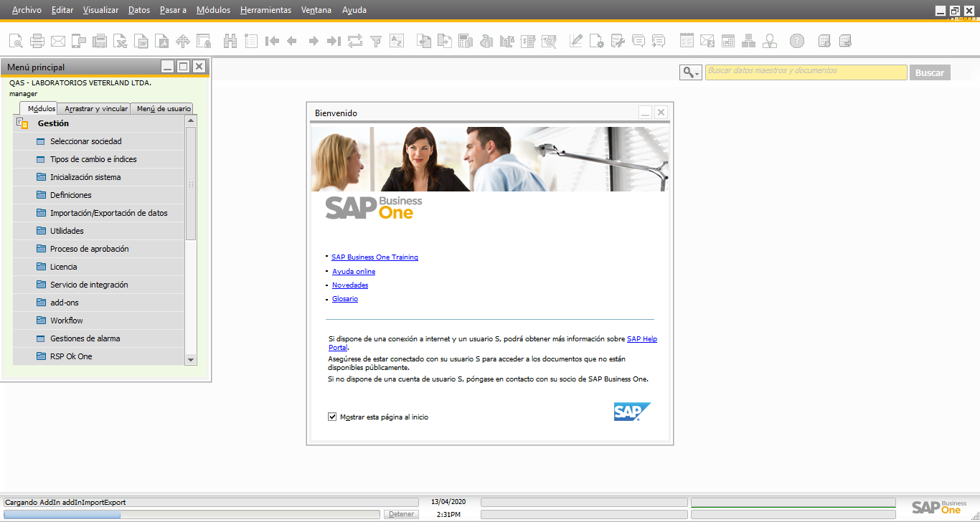Click the Export to Word toolbar icon
The width and height of the screenshot is (980, 522).
coord(142,41)
